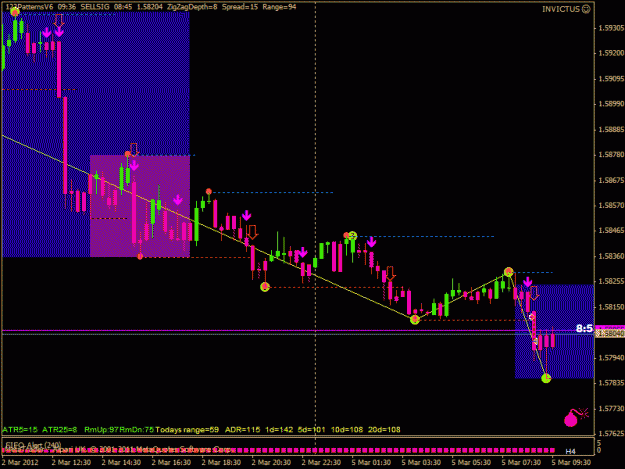The height and width of the screenshot is (469, 625).
Task: Select the RmUp:97 readout
Action: click(102, 430)
